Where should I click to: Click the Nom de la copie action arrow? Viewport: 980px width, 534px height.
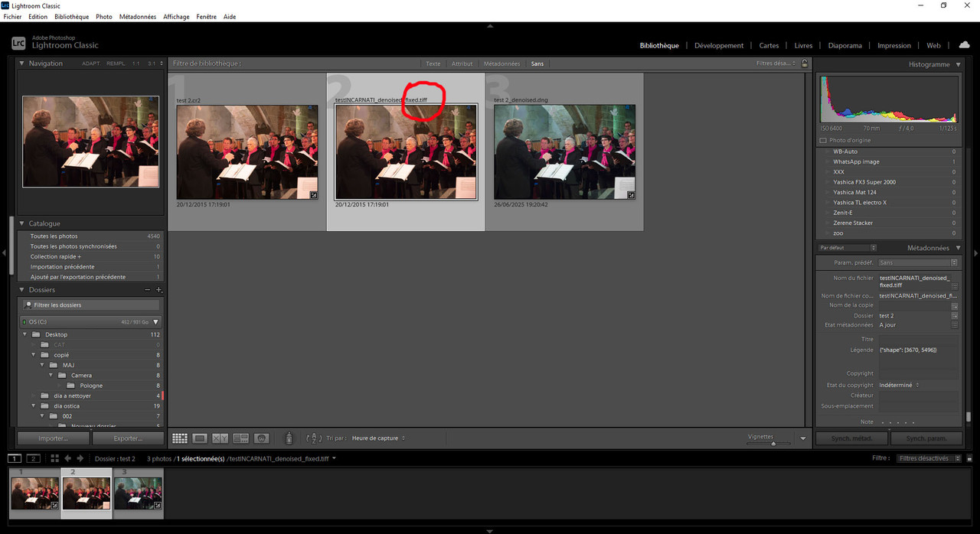pos(955,305)
